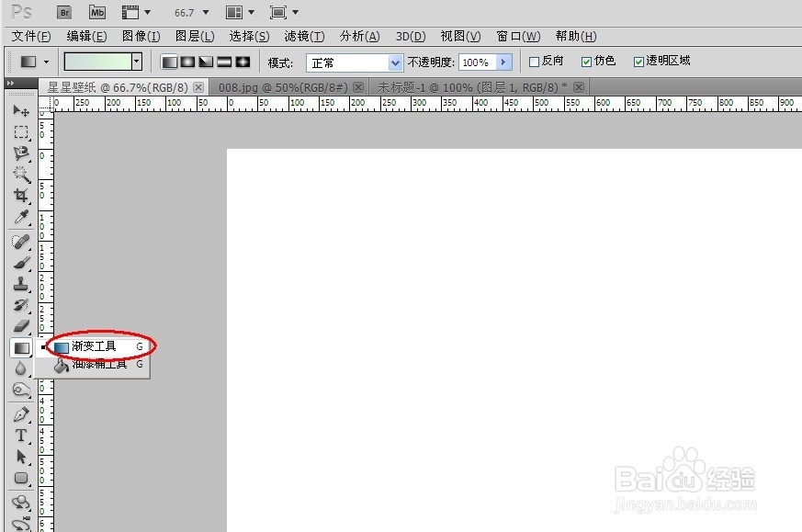Click the 不透明度 100% input field
The height and width of the screenshot is (532, 802).
477,62
